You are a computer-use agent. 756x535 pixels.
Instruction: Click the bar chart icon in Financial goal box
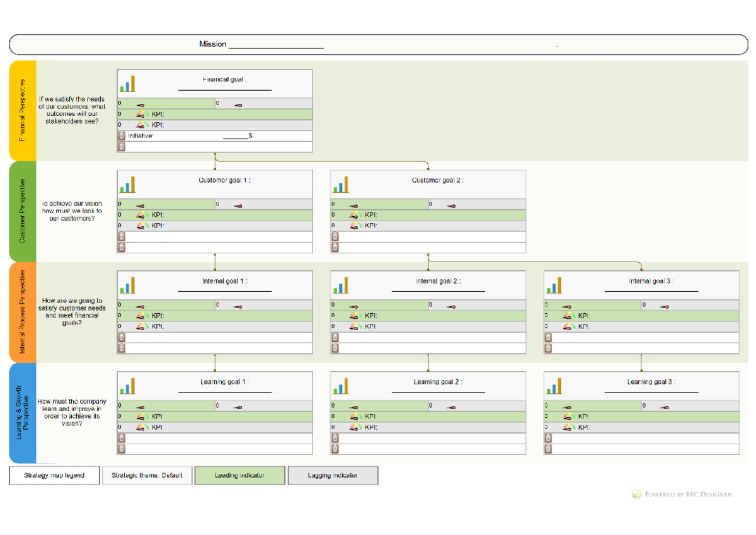[128, 84]
